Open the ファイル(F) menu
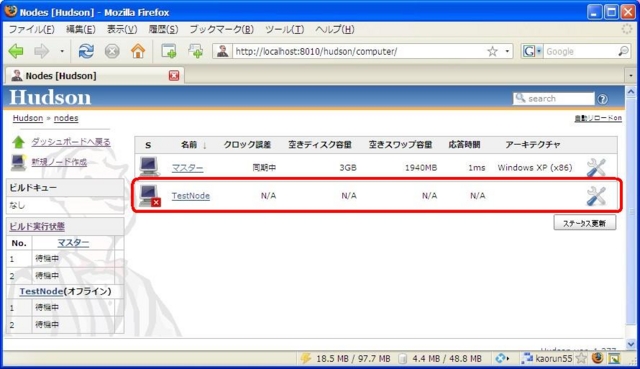 (31, 29)
